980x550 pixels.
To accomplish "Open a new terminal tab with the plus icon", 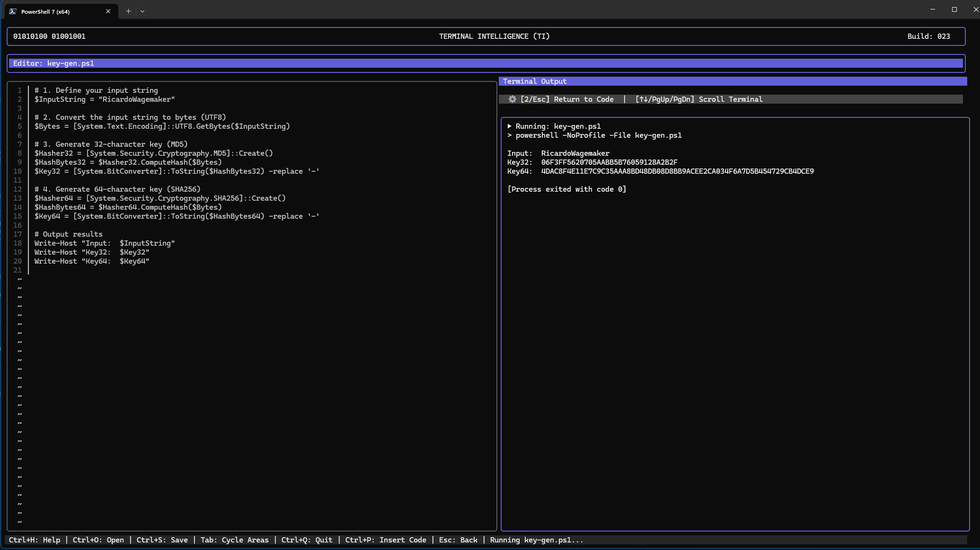I will click(128, 11).
